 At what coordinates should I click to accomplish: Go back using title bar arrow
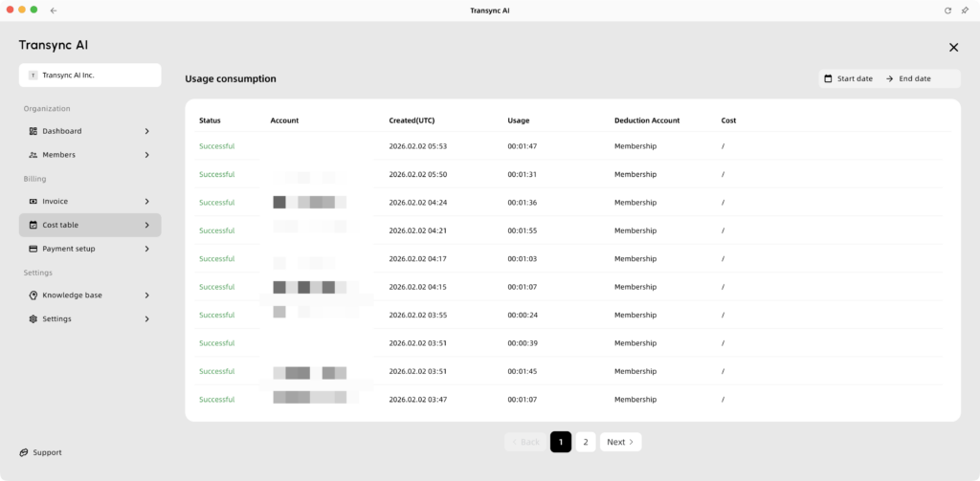(x=54, y=10)
